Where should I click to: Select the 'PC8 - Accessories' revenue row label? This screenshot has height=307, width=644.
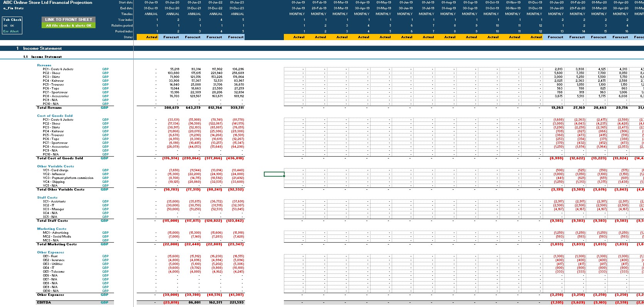click(55, 96)
